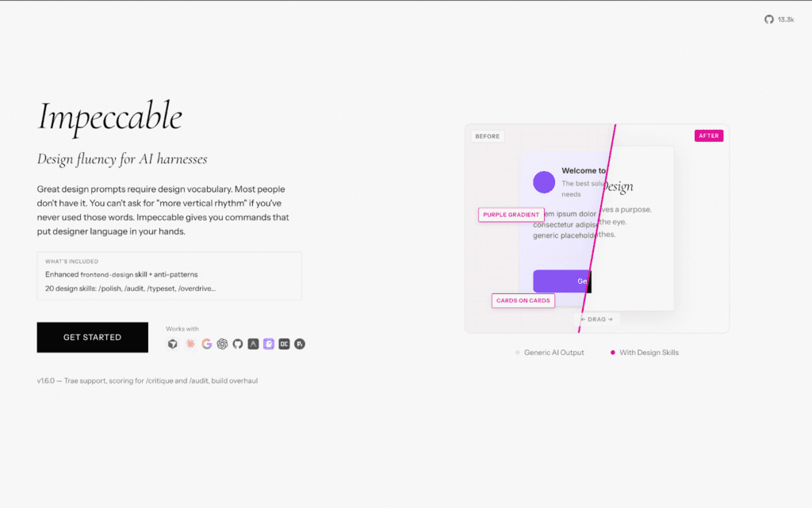
Task: Select the Claude starburst icon
Action: [190, 344]
